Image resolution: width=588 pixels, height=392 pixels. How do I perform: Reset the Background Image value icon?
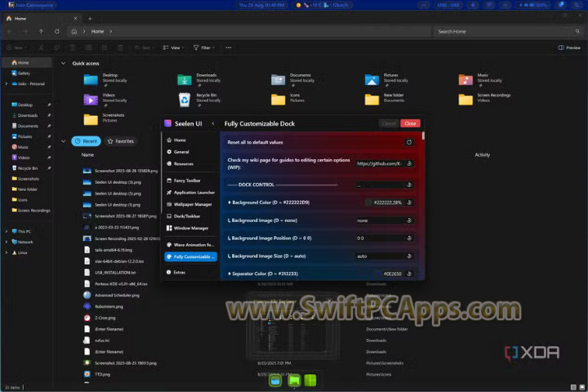pos(409,220)
